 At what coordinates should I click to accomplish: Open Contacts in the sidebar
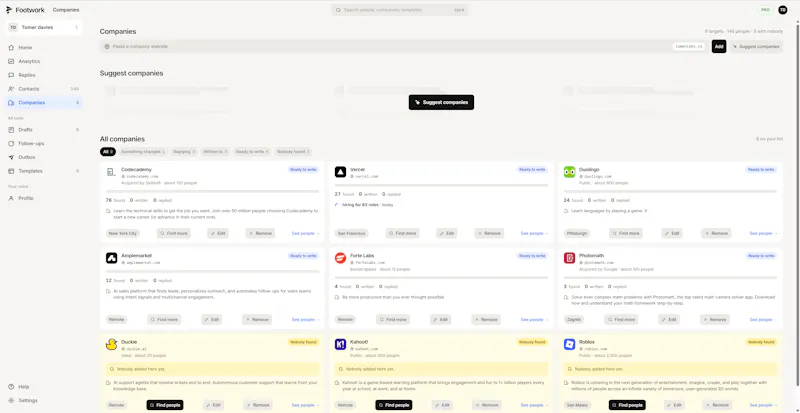point(44,89)
